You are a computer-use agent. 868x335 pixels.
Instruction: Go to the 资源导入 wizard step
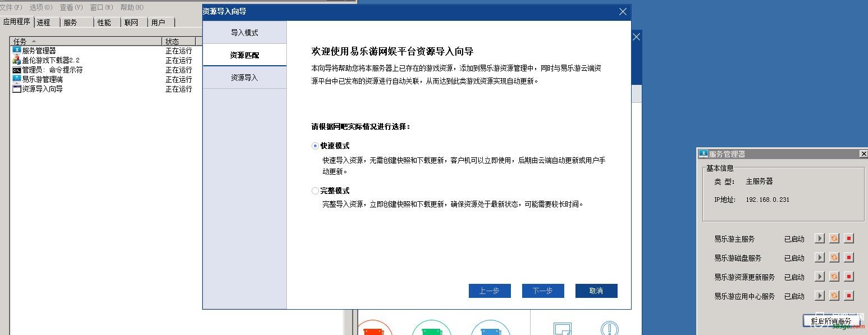pyautogui.click(x=245, y=78)
